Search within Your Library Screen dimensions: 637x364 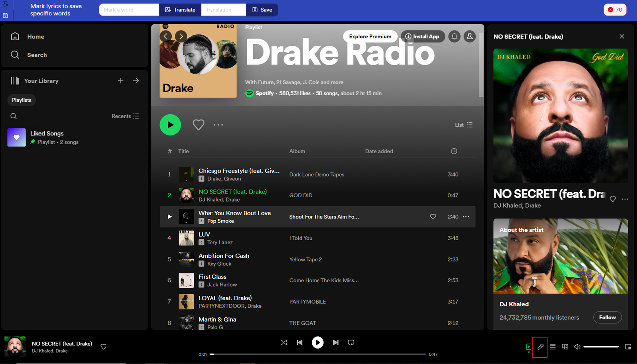tap(13, 116)
